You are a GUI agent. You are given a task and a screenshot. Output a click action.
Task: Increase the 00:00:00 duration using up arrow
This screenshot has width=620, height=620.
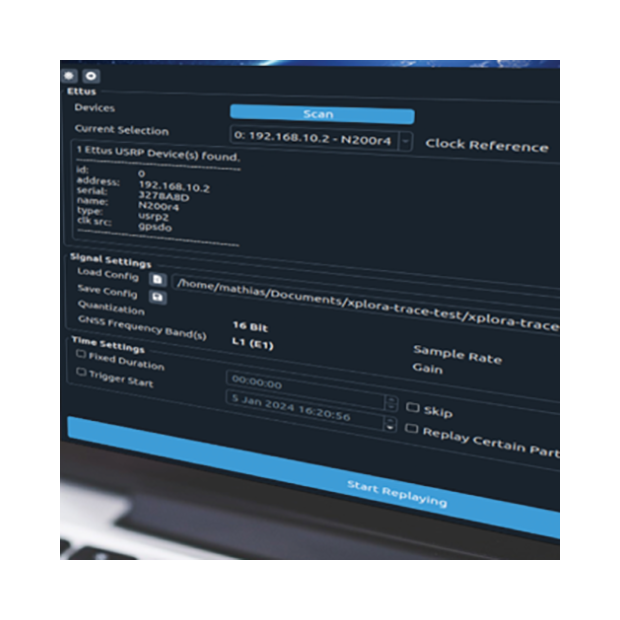click(x=391, y=399)
